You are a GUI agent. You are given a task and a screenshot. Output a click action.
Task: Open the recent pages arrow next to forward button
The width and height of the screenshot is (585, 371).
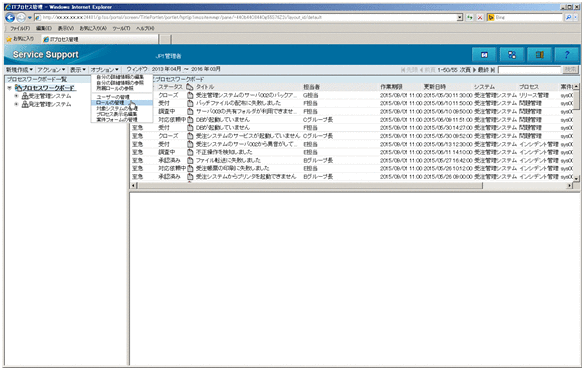coord(29,18)
